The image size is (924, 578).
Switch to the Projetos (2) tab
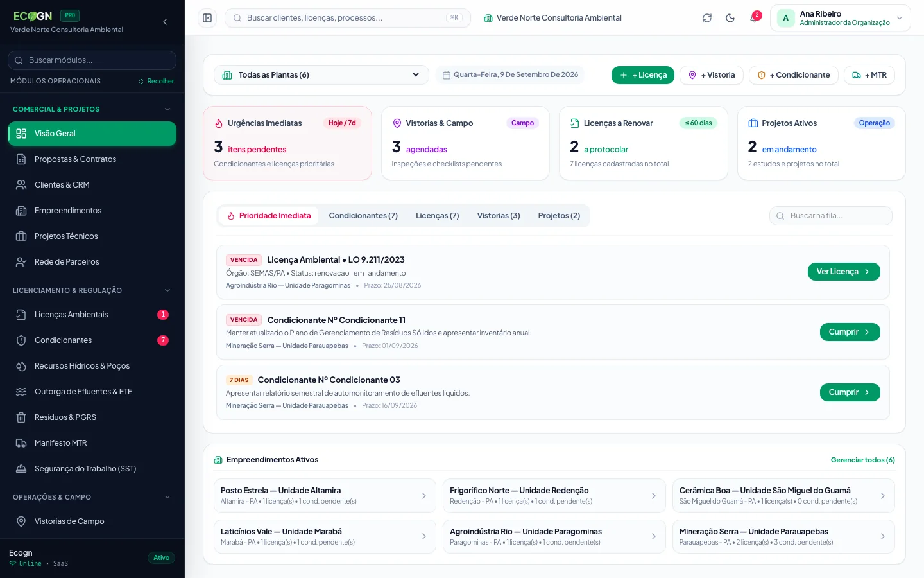tap(559, 216)
